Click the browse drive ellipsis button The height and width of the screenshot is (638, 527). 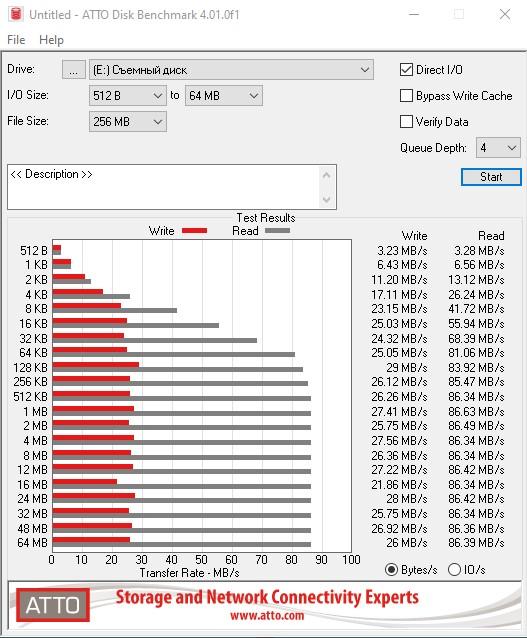[74, 70]
